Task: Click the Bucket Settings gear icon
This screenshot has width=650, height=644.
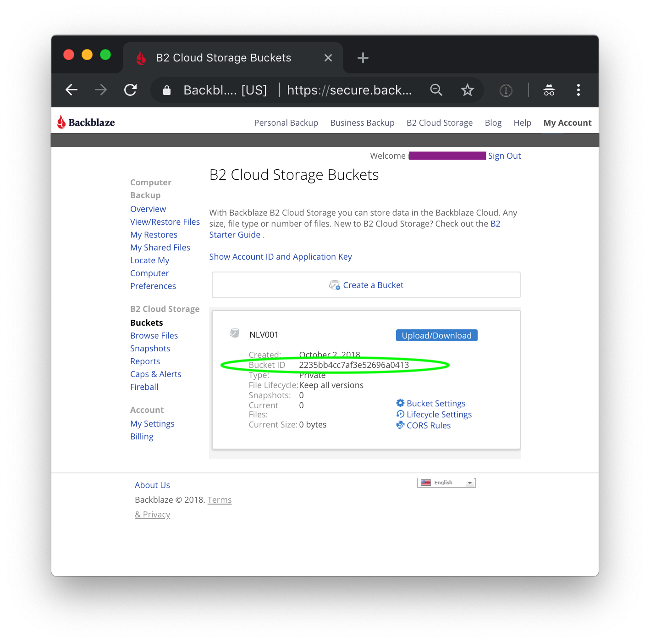Action: [400, 403]
